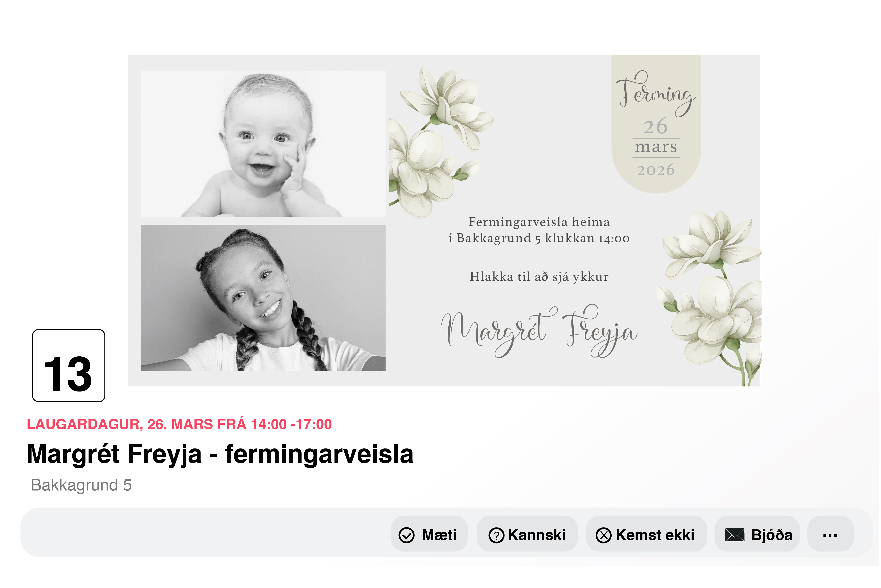Select the Mæti response label
Viewport: 881px width, 588px height.
pos(439,535)
